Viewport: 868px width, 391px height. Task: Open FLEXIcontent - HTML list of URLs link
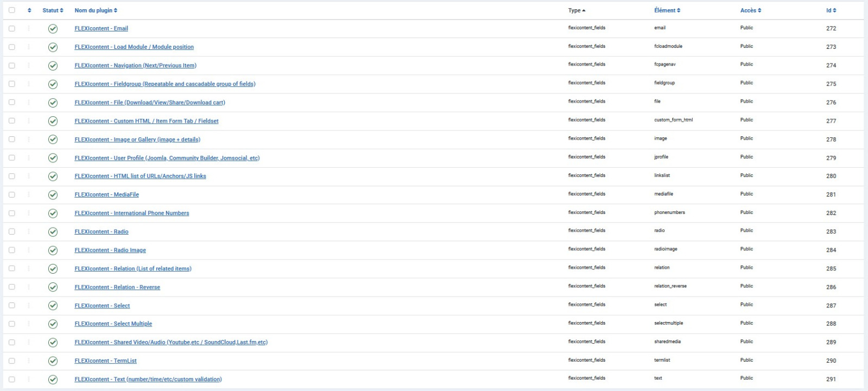141,176
